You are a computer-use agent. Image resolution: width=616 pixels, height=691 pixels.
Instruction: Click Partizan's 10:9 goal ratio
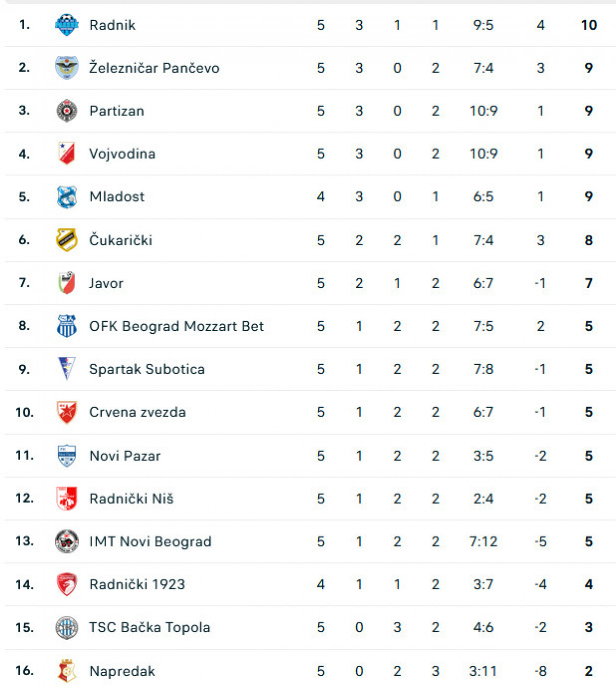(483, 111)
